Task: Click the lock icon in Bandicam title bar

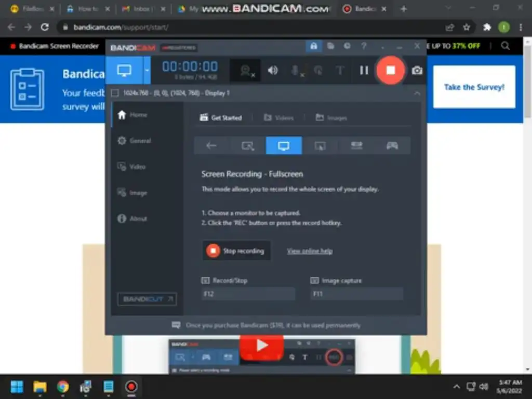Action: 313,46
